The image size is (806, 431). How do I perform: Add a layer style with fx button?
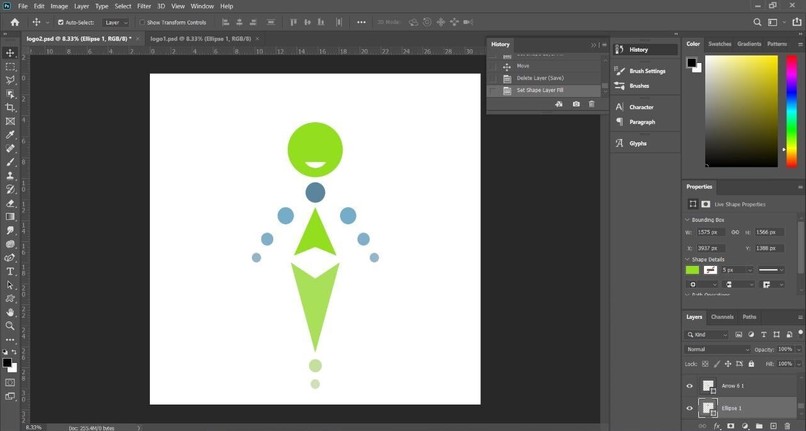[717, 426]
